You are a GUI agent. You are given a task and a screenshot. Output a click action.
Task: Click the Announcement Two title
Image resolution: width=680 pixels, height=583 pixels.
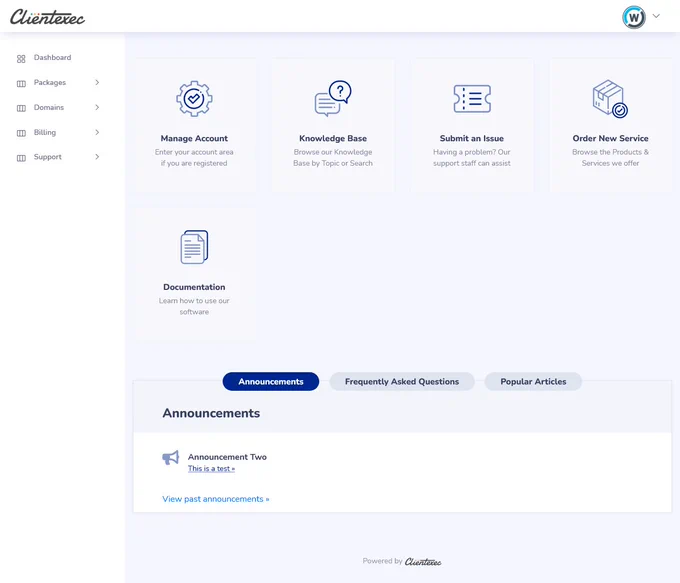pyautogui.click(x=227, y=457)
